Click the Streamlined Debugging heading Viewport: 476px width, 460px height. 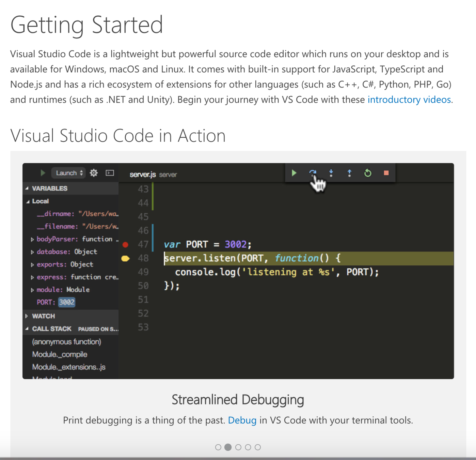238,400
